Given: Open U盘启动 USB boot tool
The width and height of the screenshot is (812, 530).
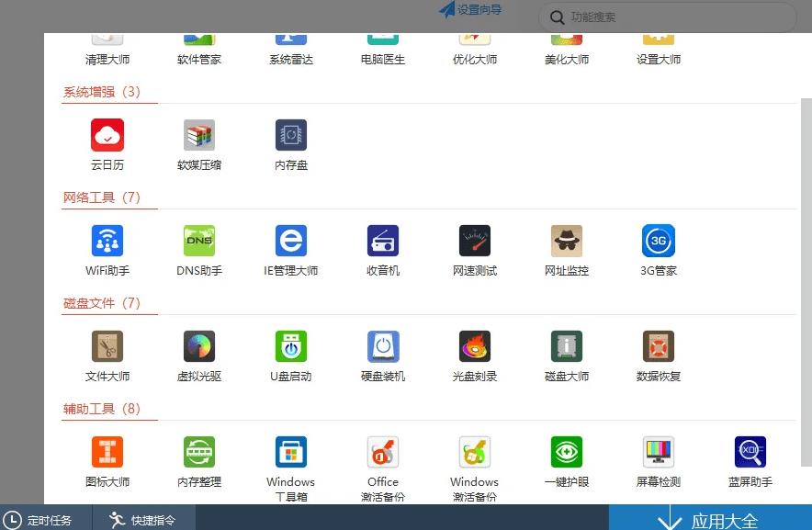Looking at the screenshot, I should (291, 356).
